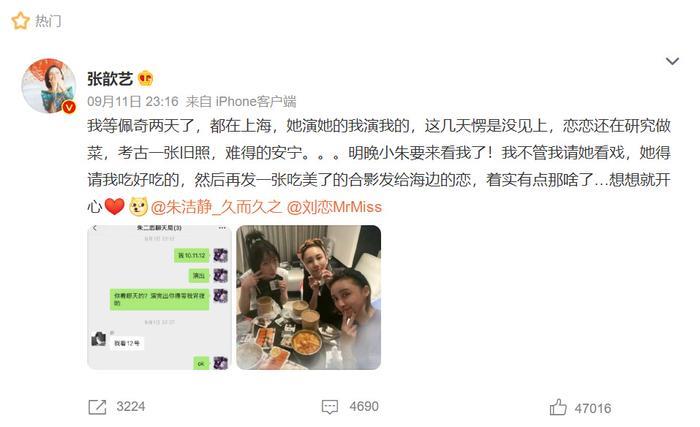
Task: Click the red heart emoji
Action: [x=115, y=207]
